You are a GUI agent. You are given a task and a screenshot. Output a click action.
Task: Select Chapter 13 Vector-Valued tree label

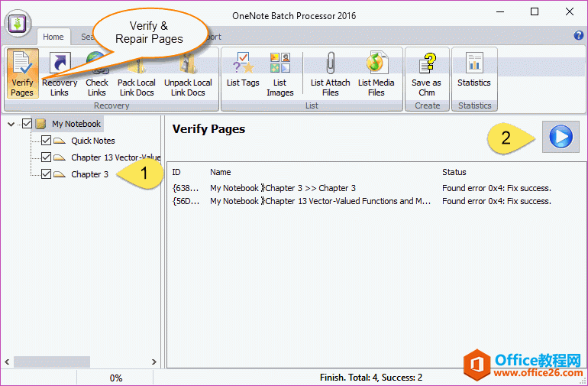pos(115,157)
